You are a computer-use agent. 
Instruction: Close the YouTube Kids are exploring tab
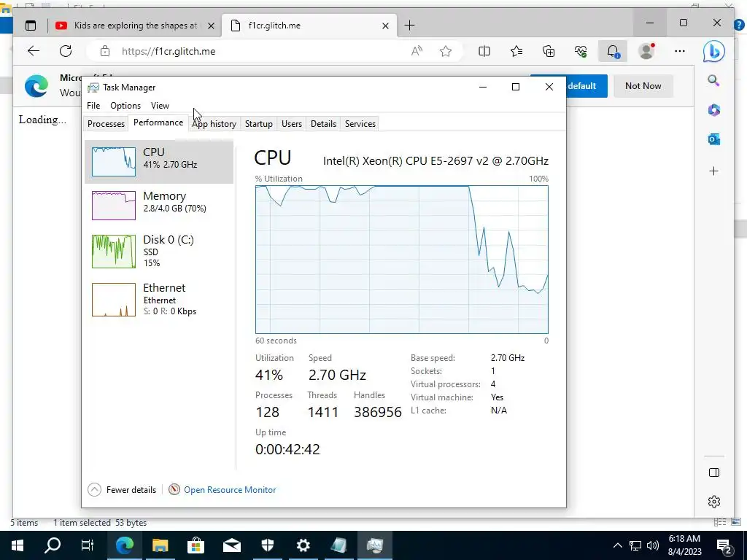[x=211, y=26]
